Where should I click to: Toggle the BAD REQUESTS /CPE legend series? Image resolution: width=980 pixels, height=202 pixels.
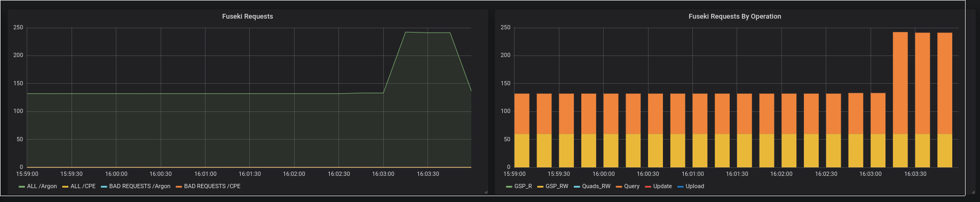click(x=212, y=187)
